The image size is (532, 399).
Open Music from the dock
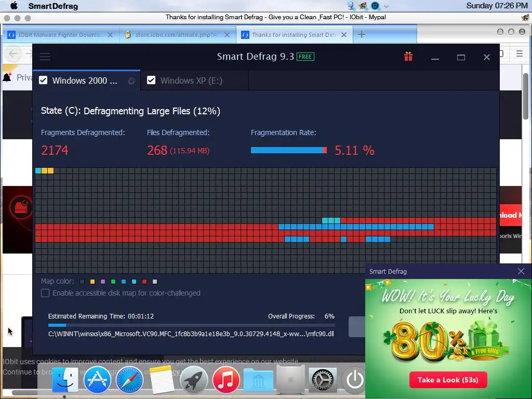pos(225,380)
